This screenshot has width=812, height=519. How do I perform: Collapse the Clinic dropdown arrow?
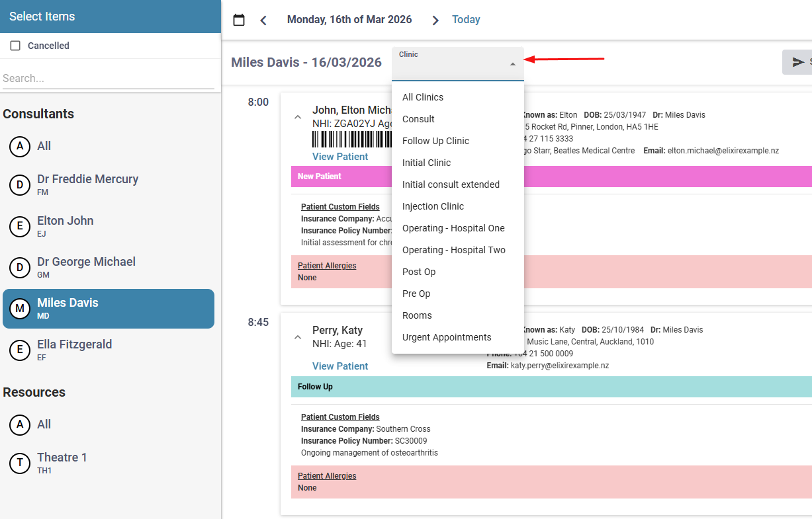point(512,64)
